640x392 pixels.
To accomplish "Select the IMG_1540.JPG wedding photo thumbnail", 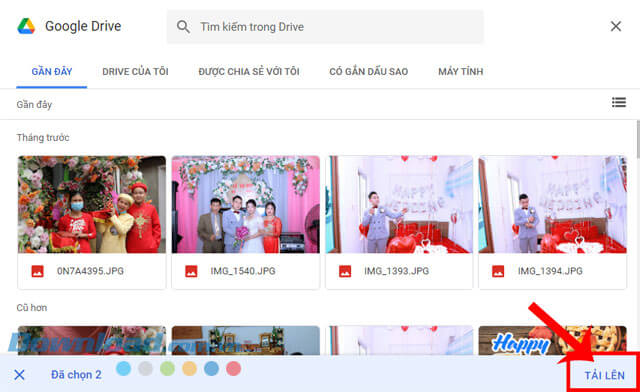I will click(x=246, y=204).
